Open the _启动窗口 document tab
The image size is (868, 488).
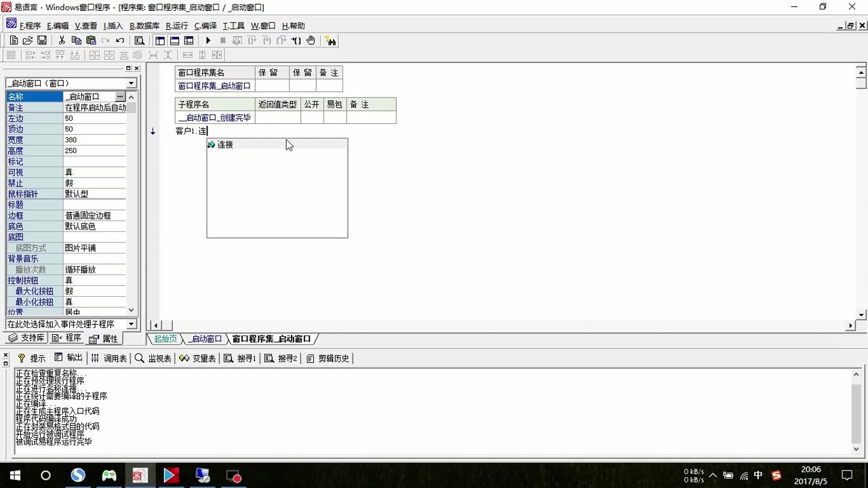(205, 339)
